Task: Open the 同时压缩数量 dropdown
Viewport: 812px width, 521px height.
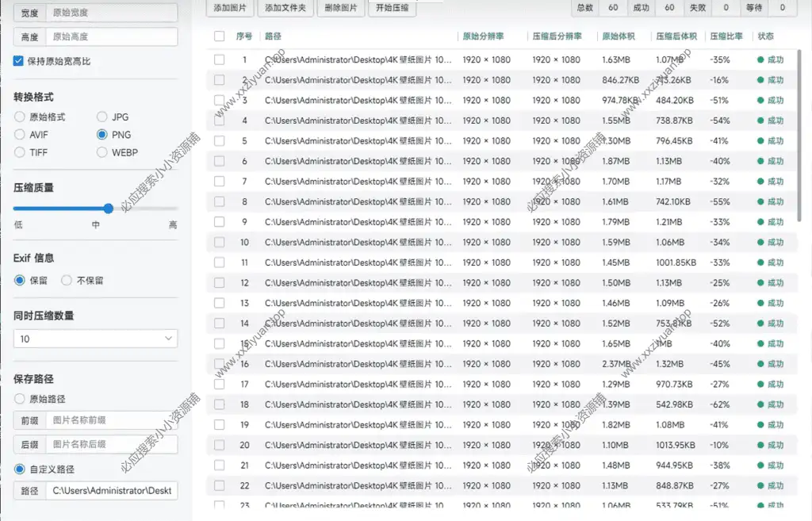Action: (x=95, y=339)
